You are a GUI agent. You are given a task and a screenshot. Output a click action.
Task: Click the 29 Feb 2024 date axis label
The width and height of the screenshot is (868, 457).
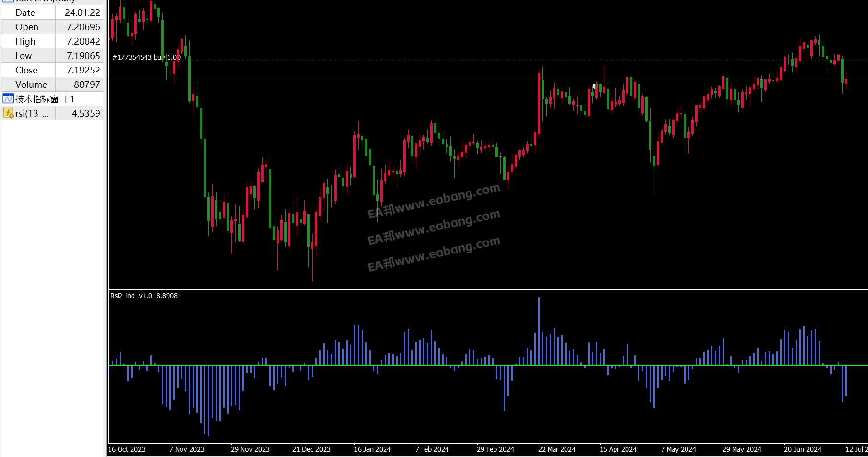coord(495,449)
